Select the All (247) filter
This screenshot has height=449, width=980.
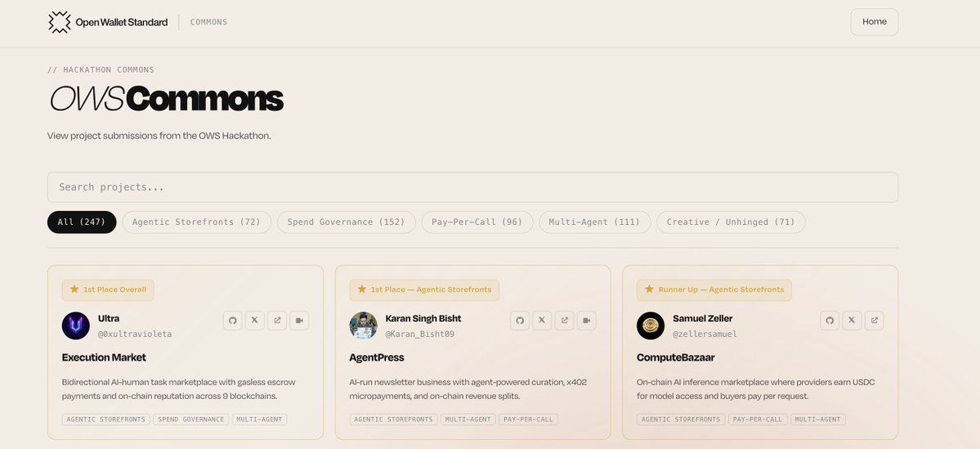click(82, 222)
